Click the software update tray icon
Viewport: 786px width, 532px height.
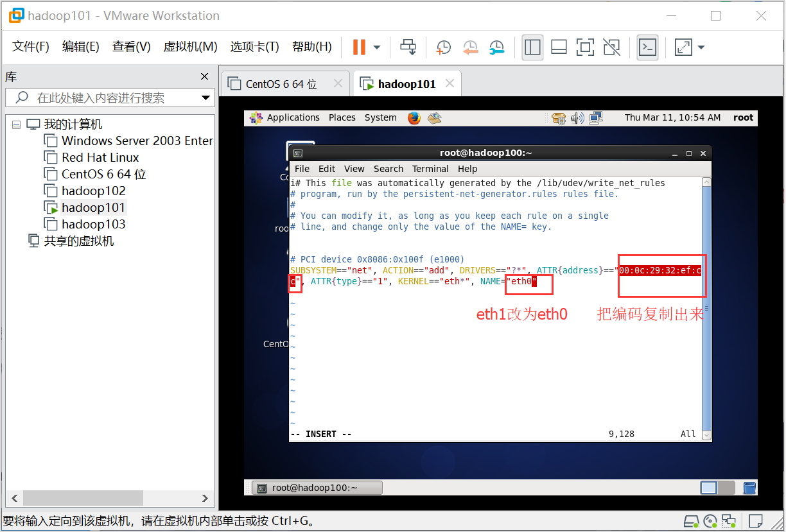(x=559, y=118)
